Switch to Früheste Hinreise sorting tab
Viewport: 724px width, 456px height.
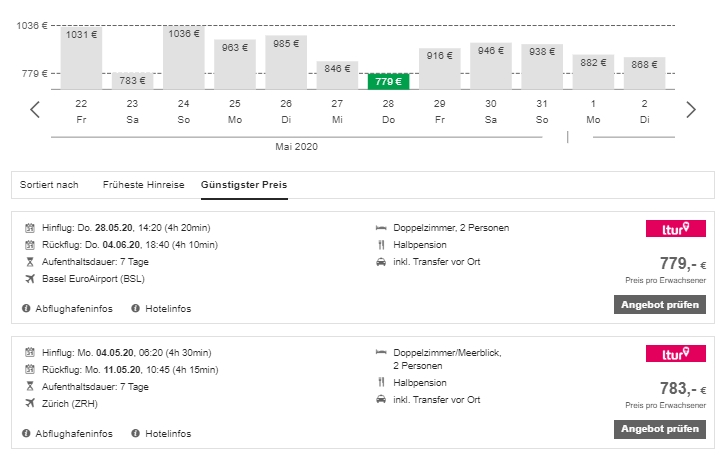(143, 184)
